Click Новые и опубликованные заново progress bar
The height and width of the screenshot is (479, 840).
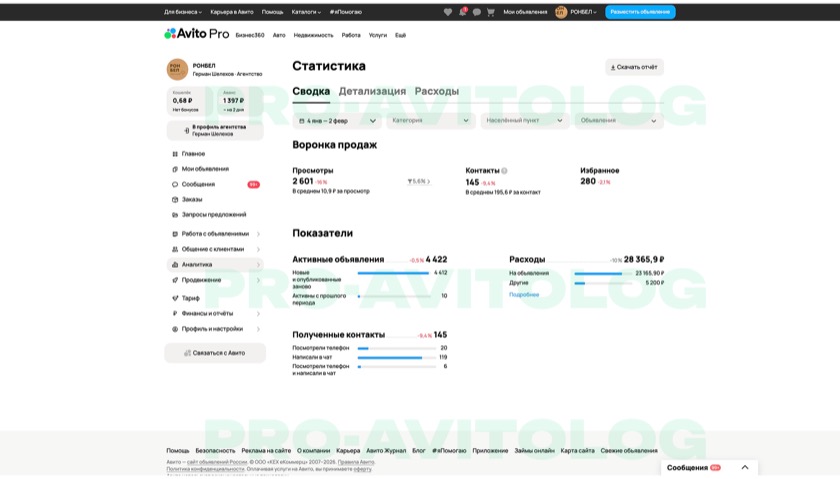[x=394, y=273]
